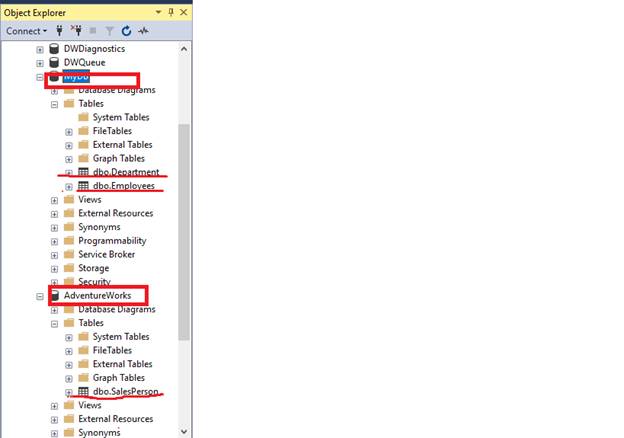This screenshot has width=624, height=438.
Task: Expand FileTables under MyDB Tables
Action: point(69,132)
